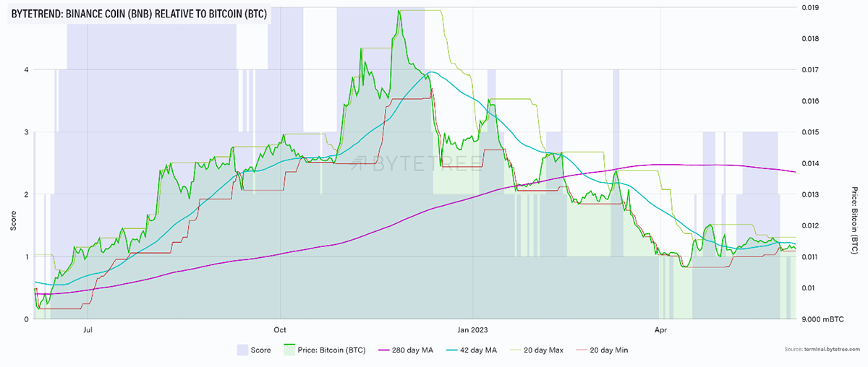Click the 280 day MA magenta line marker
The width and height of the screenshot is (868, 367).
click(x=383, y=350)
